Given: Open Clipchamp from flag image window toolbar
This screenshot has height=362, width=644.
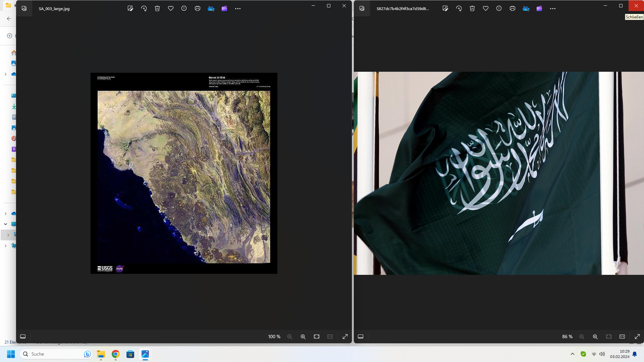Looking at the screenshot, I should [539, 9].
